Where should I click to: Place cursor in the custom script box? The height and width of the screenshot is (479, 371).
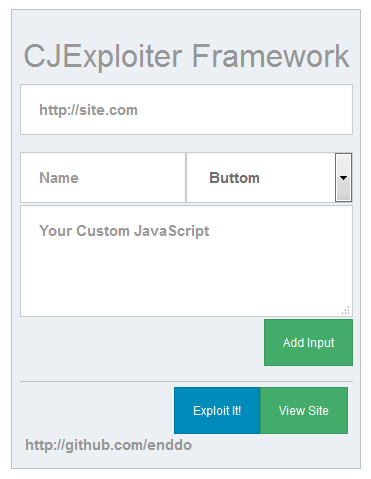(x=186, y=261)
